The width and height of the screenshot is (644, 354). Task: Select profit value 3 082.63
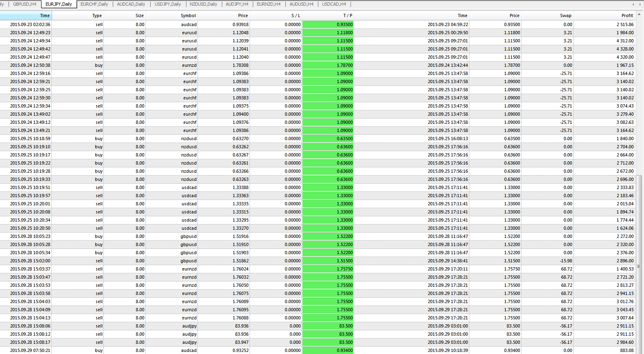tap(625, 122)
